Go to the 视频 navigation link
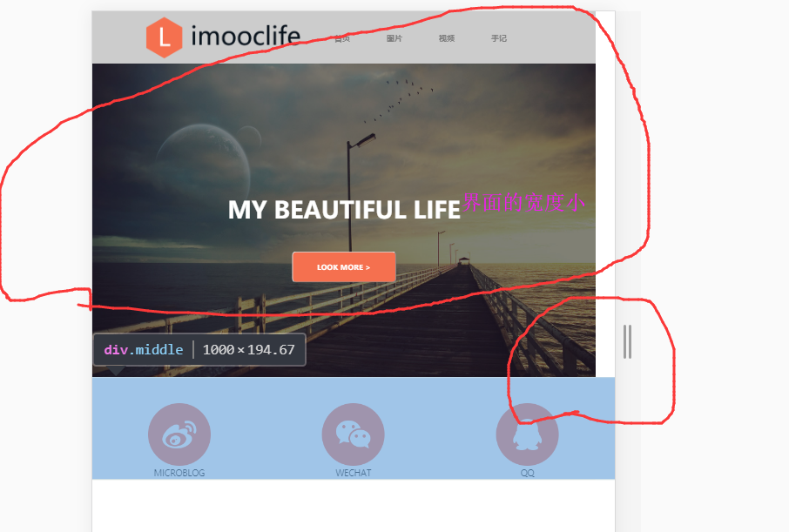The height and width of the screenshot is (532, 789). coord(447,38)
